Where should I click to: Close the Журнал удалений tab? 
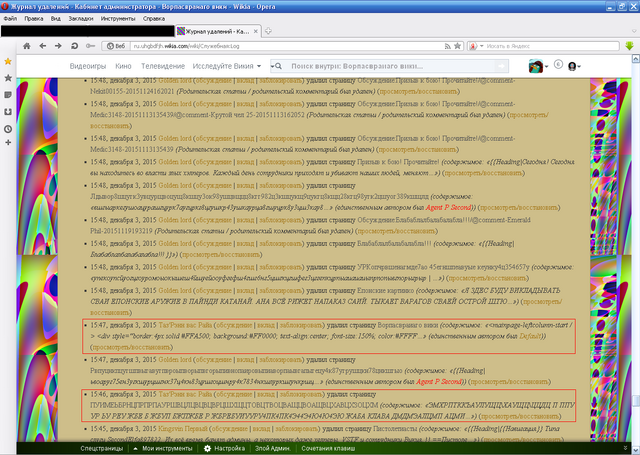point(256,31)
